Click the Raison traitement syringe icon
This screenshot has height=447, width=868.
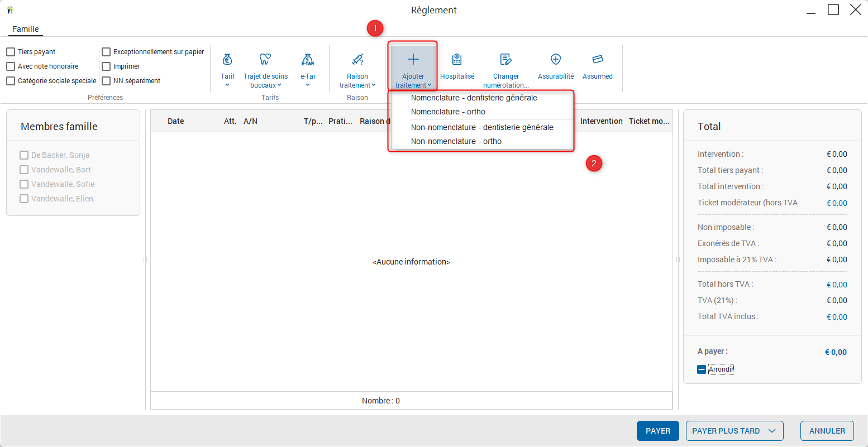tap(357, 59)
